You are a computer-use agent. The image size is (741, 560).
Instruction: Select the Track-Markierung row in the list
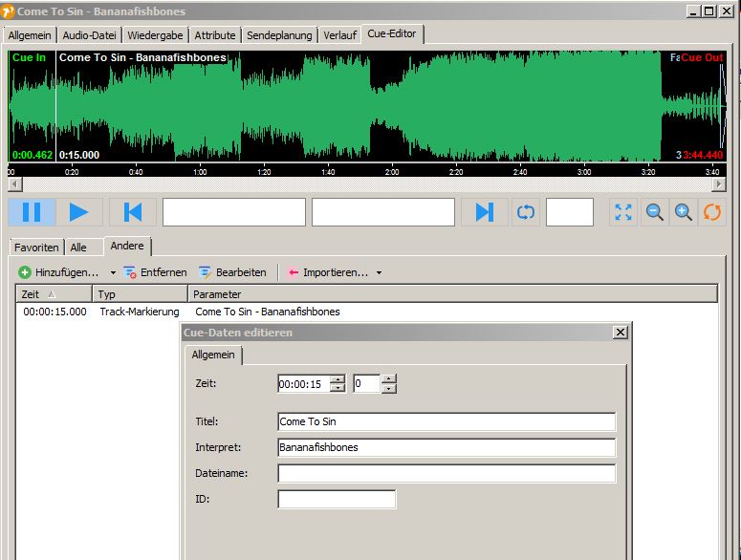(139, 312)
